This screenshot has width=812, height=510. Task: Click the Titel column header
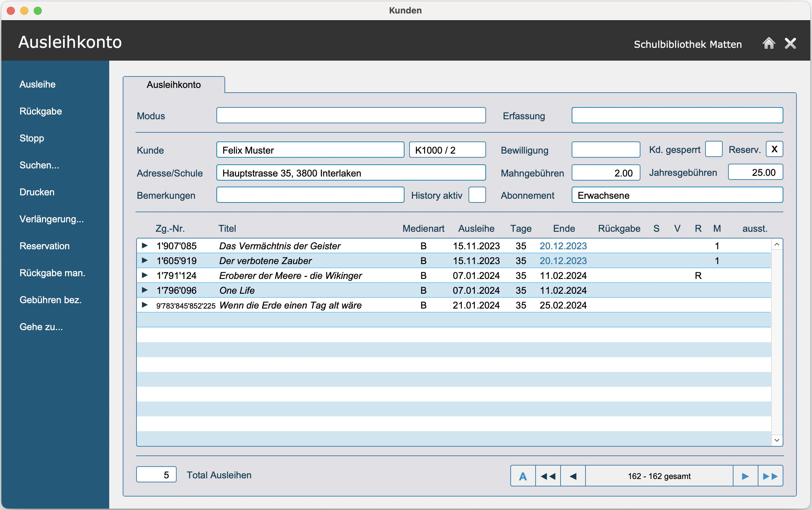(x=227, y=228)
